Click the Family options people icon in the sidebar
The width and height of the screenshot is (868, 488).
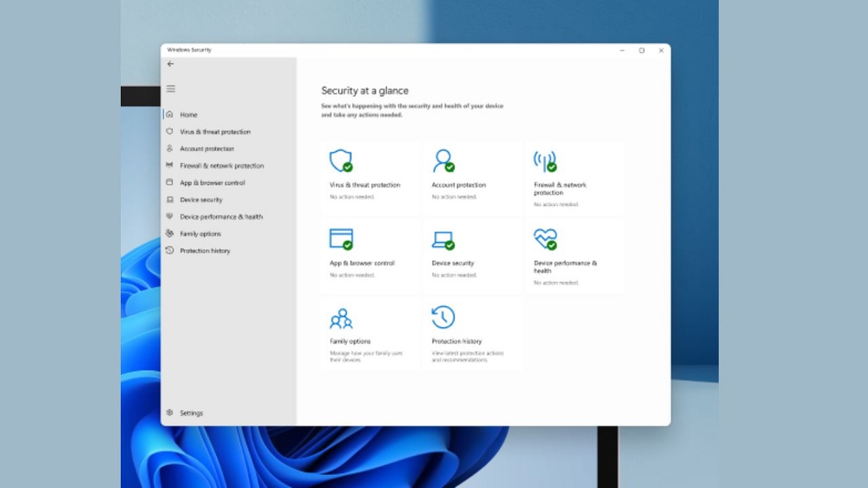[x=169, y=234]
